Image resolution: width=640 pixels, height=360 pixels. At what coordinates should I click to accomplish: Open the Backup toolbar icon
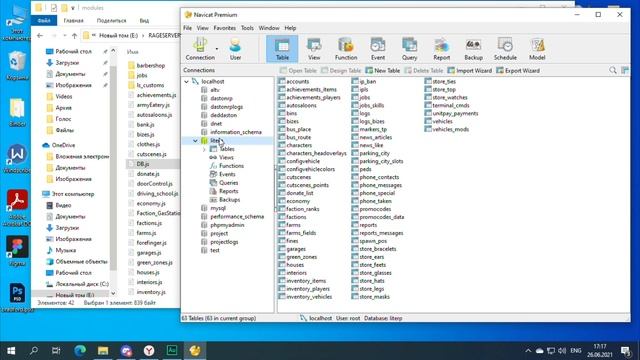pos(473,49)
